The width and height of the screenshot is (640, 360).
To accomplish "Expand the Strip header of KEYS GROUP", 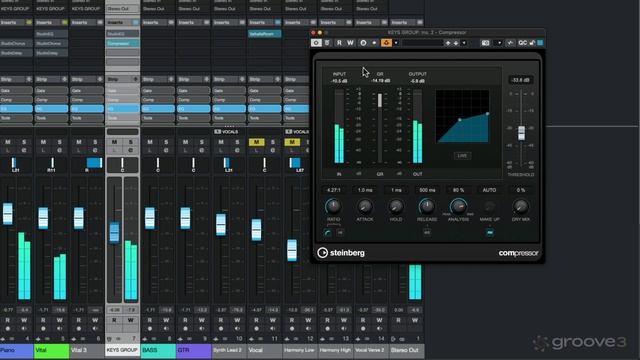I will click(122, 79).
